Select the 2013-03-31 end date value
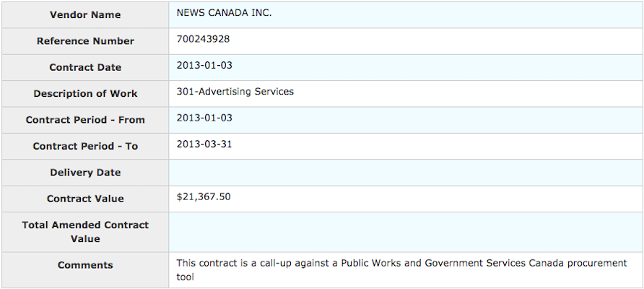 [x=204, y=144]
